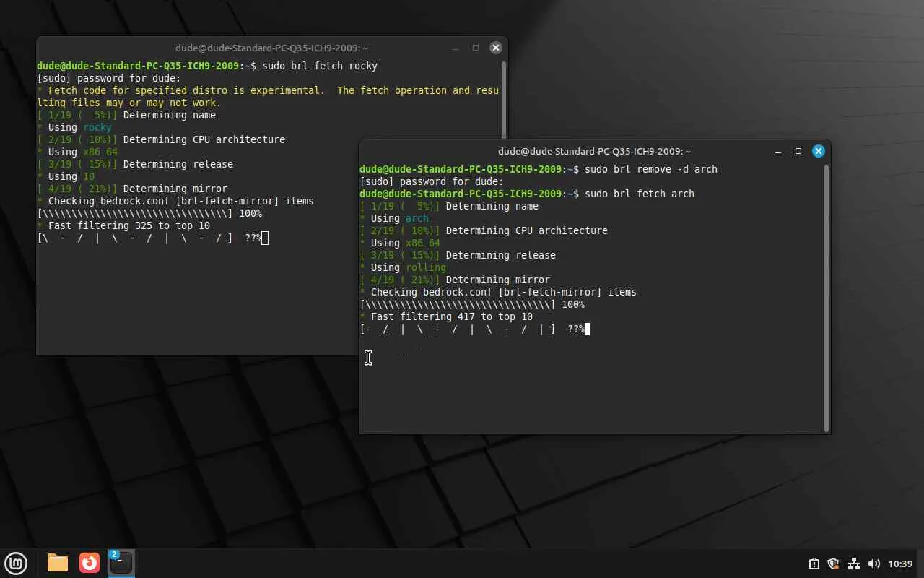
Task: Click the 'Using rocky' line
Action: point(74,127)
